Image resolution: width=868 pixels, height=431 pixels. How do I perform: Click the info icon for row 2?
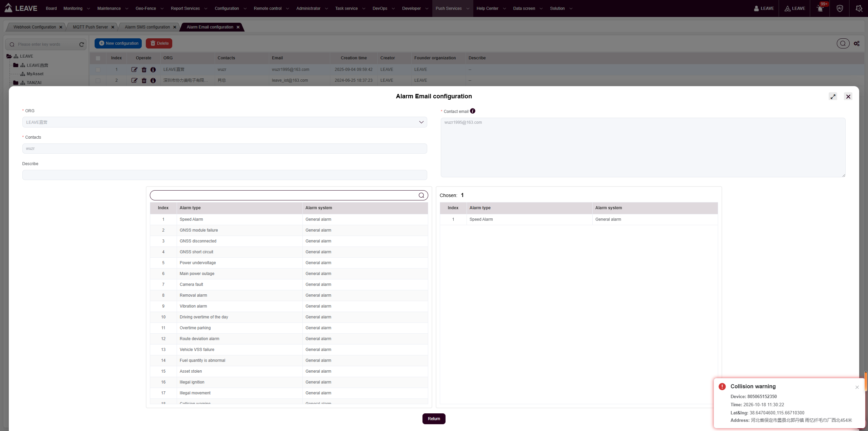(x=153, y=80)
